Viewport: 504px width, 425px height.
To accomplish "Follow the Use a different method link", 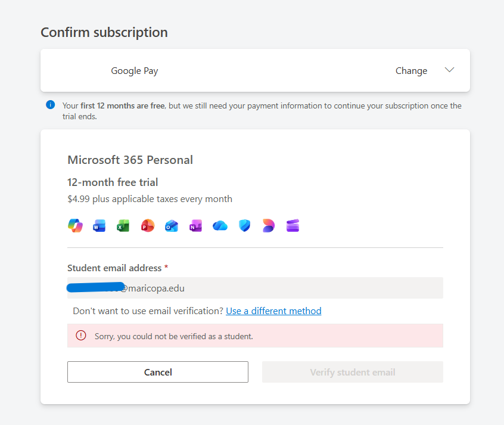I will click(273, 311).
